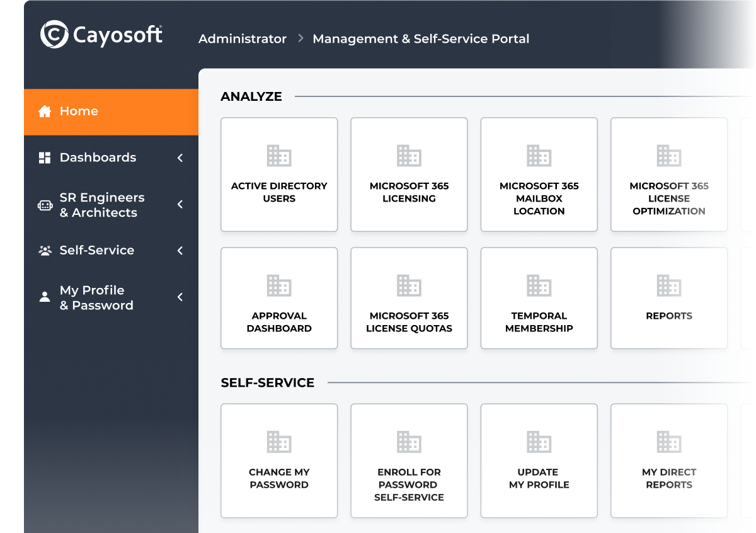Click the Change My Password tile icon
Image resolution: width=756 pixels, height=533 pixels.
tap(279, 442)
